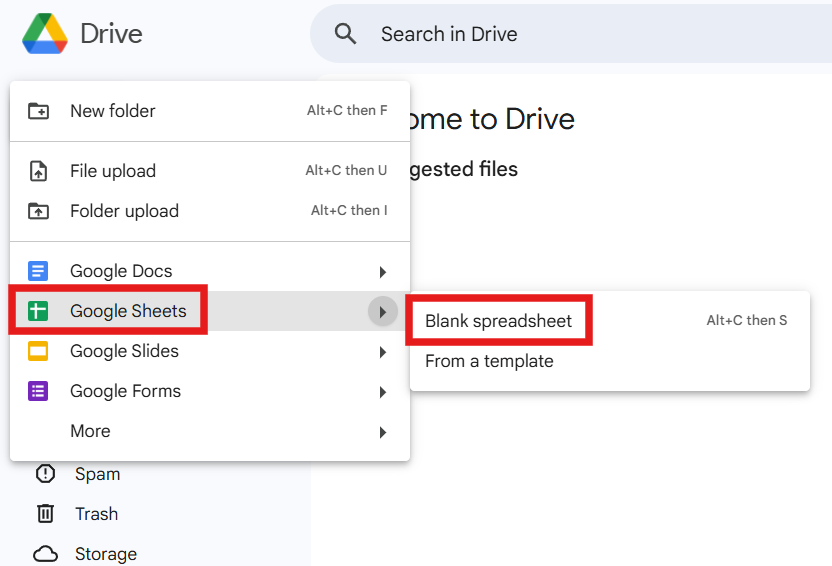This screenshot has width=832, height=566.
Task: Click the yellow Google Slides icon
Action: [x=38, y=351]
